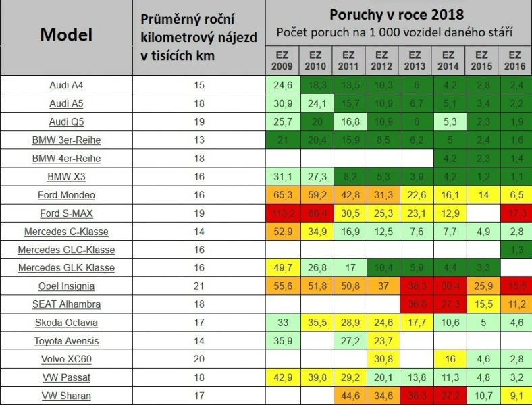This screenshot has width=532, height=405.
Task: Click the red 113,2 Ford S-MAX cell
Action: tap(282, 213)
